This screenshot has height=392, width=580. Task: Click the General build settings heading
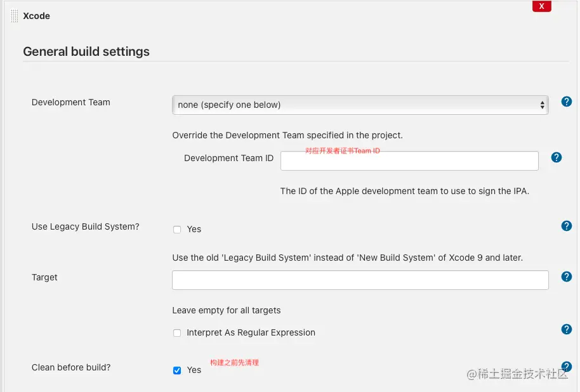86,52
